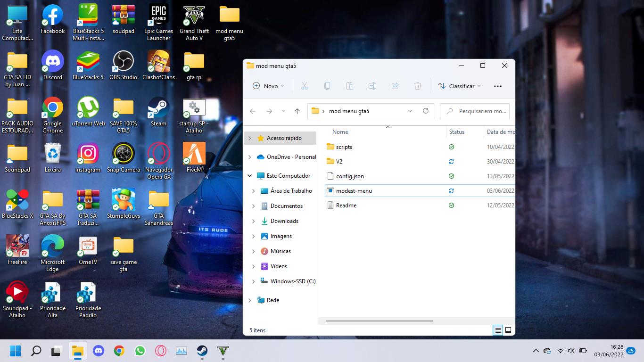Open the Steam desktop shortcut
This screenshot has width=644, height=362.
coord(158,112)
